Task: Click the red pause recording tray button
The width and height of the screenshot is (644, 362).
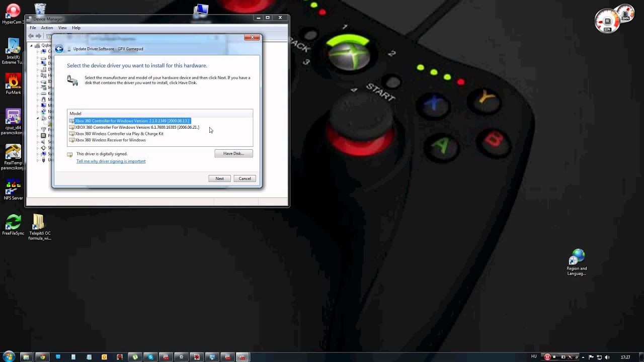Action: pos(547,357)
